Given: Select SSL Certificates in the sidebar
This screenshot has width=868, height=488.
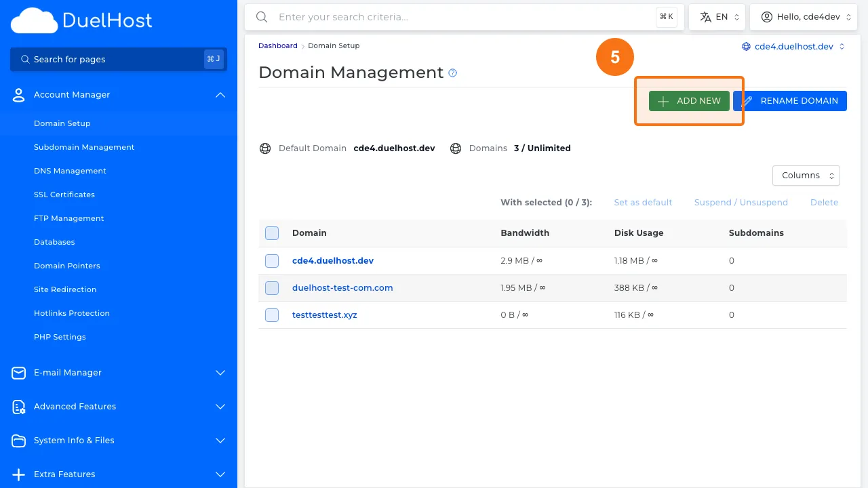Looking at the screenshot, I should coord(64,195).
